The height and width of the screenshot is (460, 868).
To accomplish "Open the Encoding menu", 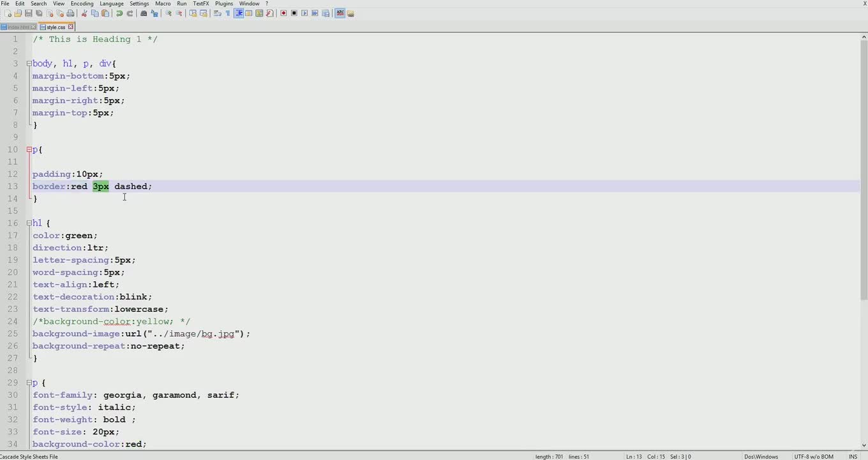I will [x=82, y=4].
